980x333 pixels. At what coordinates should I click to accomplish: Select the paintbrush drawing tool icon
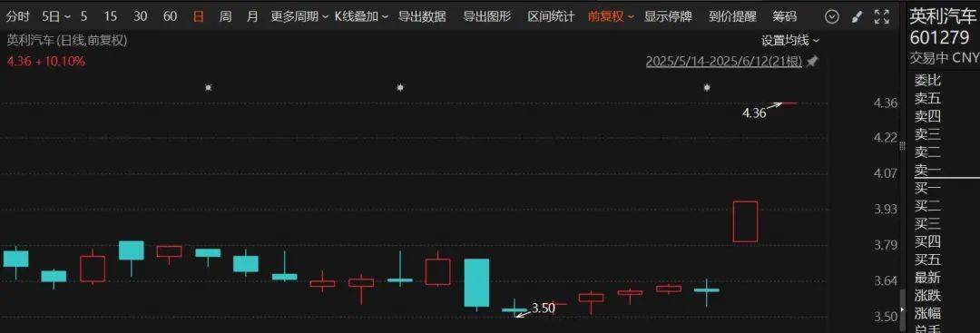tap(857, 17)
